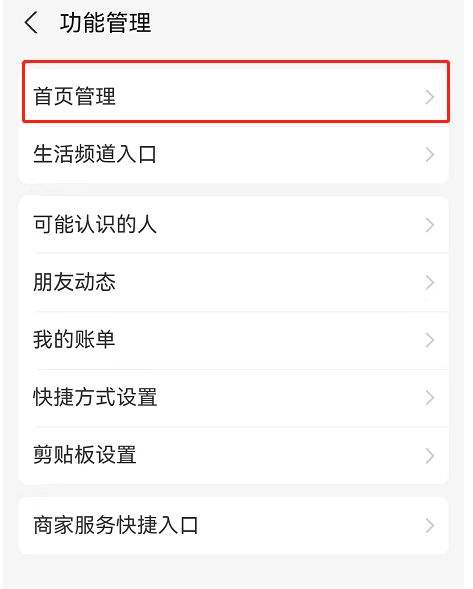This screenshot has height=589, width=473.
Task: Click the arrow icon on 快捷方式设置
Action: (x=430, y=398)
